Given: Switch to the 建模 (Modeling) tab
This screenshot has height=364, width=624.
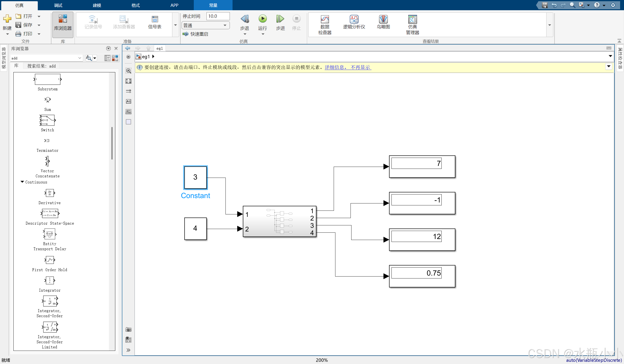Looking at the screenshot, I should point(97,5).
